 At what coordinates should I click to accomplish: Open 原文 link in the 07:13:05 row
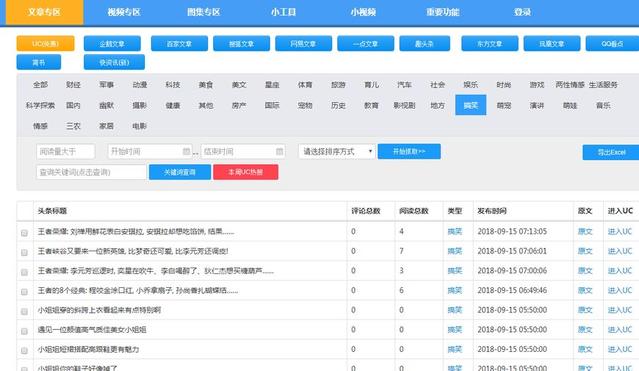(585, 232)
